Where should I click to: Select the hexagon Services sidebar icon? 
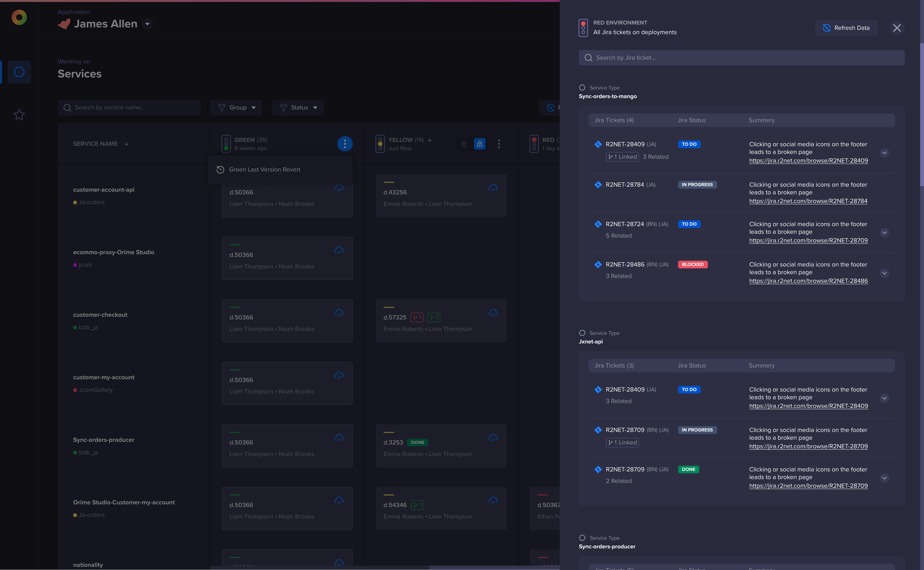tap(19, 72)
